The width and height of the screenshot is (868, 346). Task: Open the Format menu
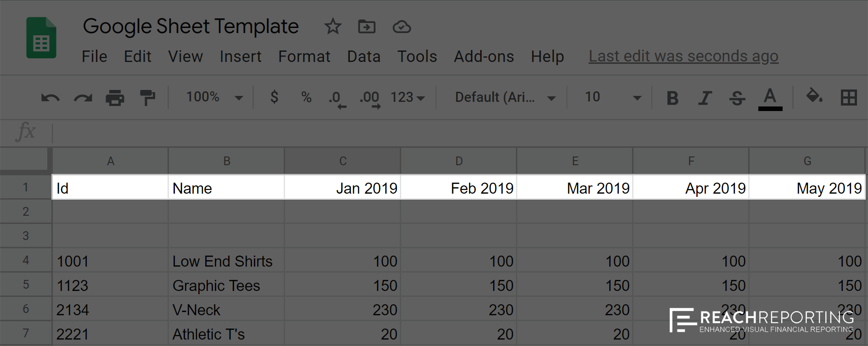coord(304,56)
